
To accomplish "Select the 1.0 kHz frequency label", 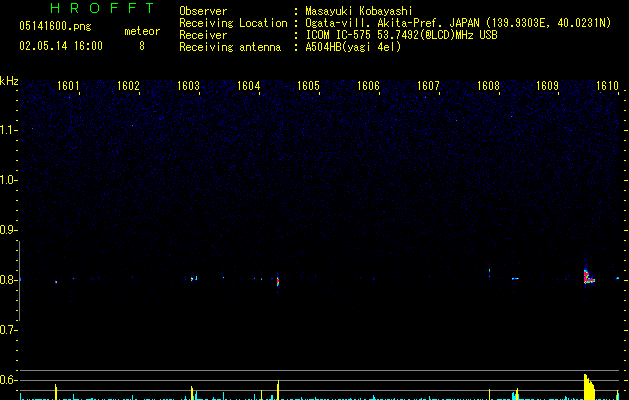I will (x=8, y=180).
